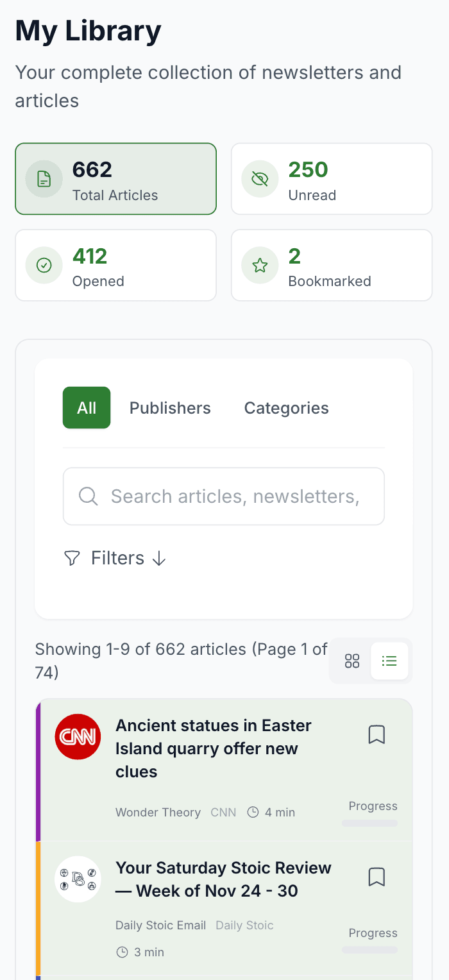Open the Publishers filter options

coord(170,407)
